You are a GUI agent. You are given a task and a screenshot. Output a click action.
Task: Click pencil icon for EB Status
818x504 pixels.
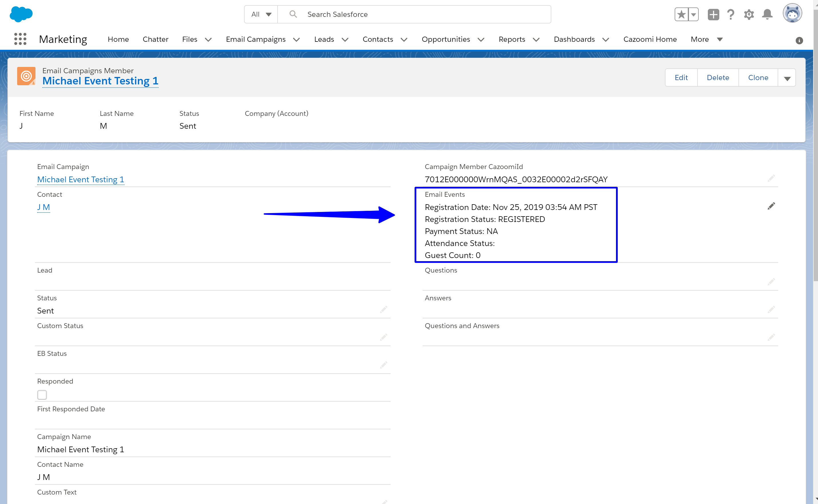point(383,365)
